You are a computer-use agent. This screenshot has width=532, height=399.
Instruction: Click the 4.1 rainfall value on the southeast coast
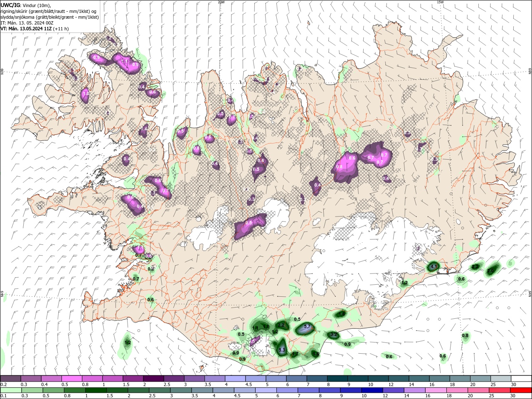coord(433,266)
